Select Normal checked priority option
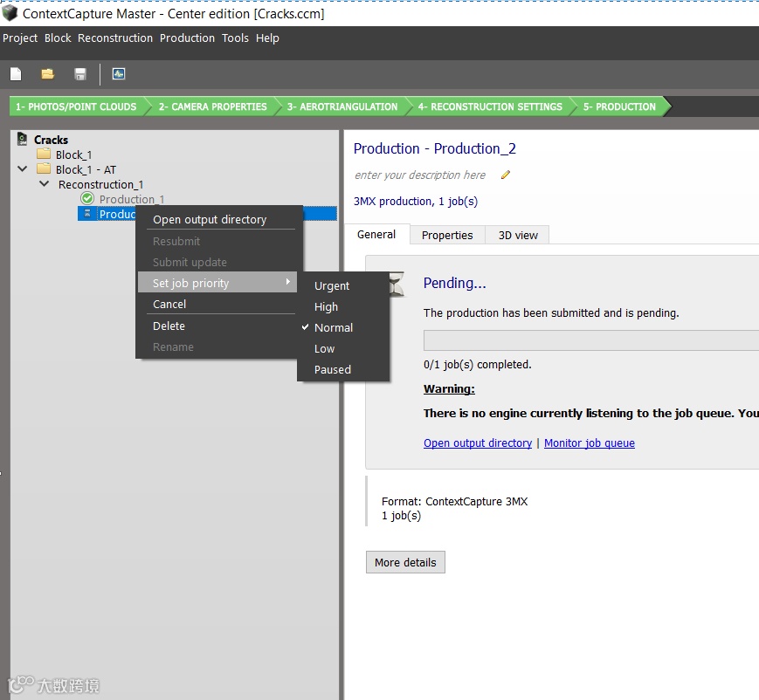Image resolution: width=759 pixels, height=700 pixels. click(x=334, y=327)
